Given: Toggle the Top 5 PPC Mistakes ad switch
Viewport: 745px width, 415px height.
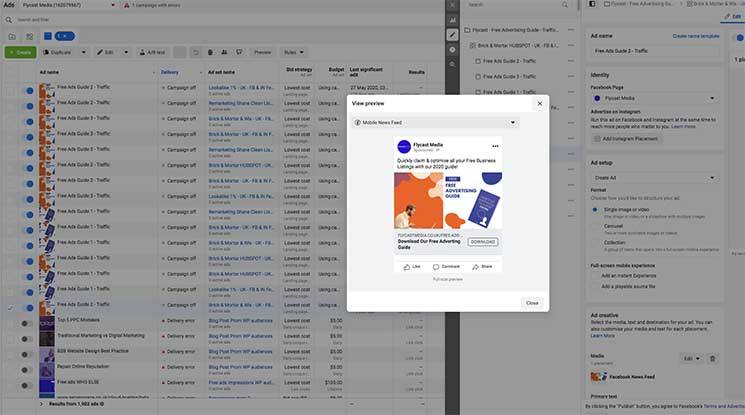Looking at the screenshot, I should (27, 324).
